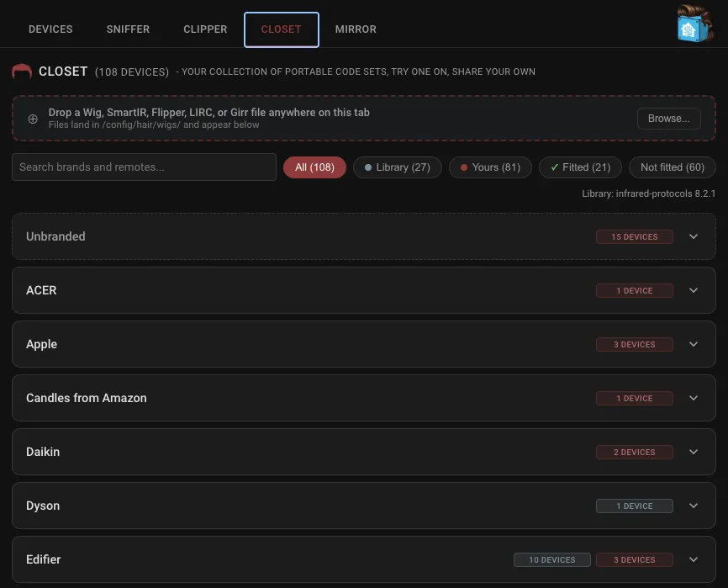Select the All (108) red filter pill

point(314,167)
